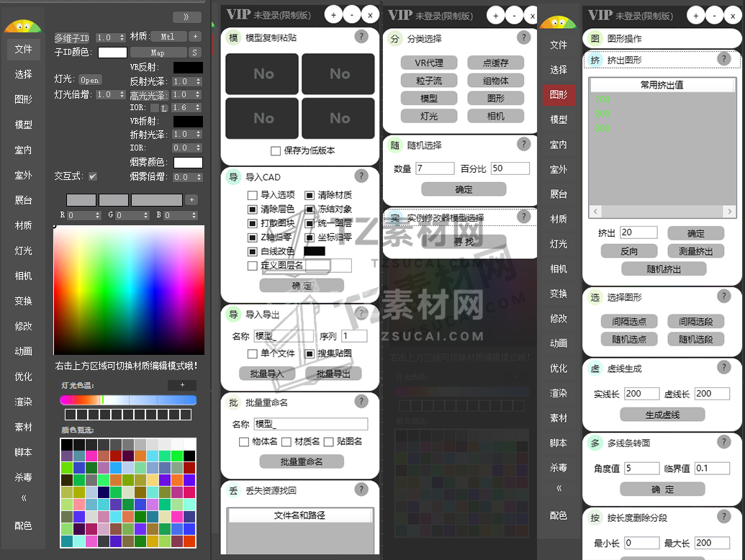The height and width of the screenshot is (560, 745).
Task: Adjust 折射光泽 spinner arrows
Action: coord(199,134)
